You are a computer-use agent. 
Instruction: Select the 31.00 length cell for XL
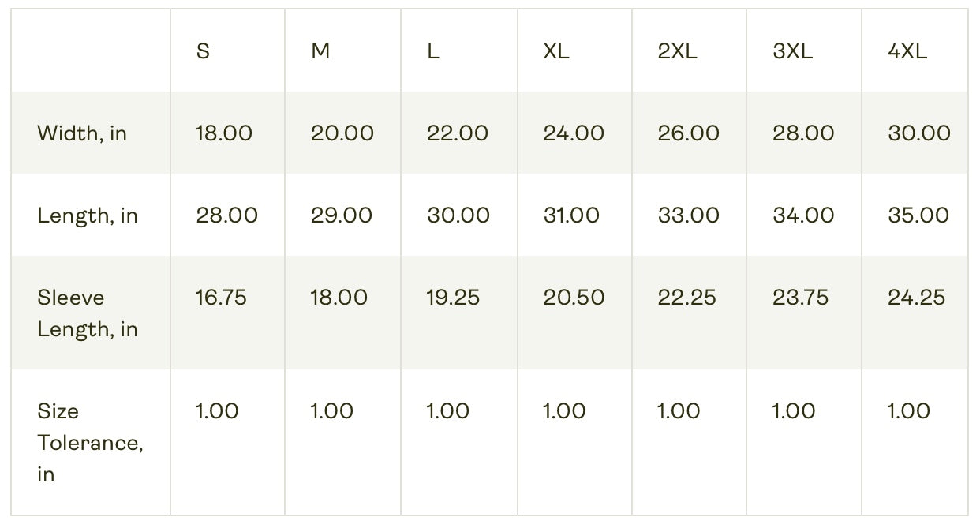pos(571,215)
